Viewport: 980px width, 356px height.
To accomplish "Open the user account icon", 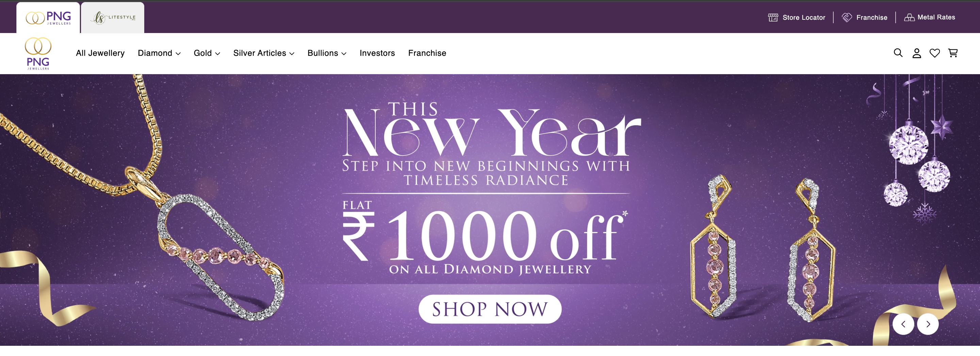I will (916, 53).
